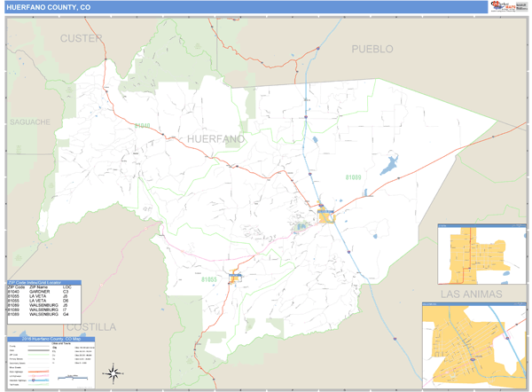Click the green 81040 ZIP label

[142, 126]
